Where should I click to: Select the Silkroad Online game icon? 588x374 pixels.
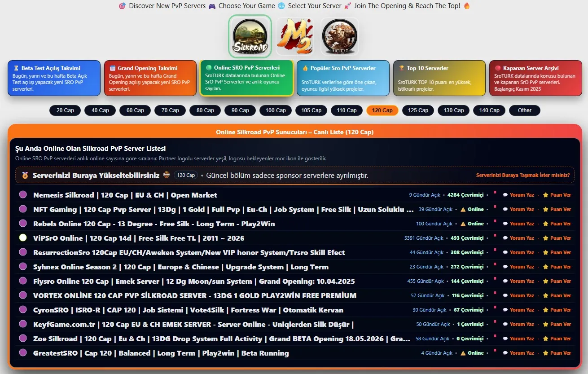tap(250, 36)
